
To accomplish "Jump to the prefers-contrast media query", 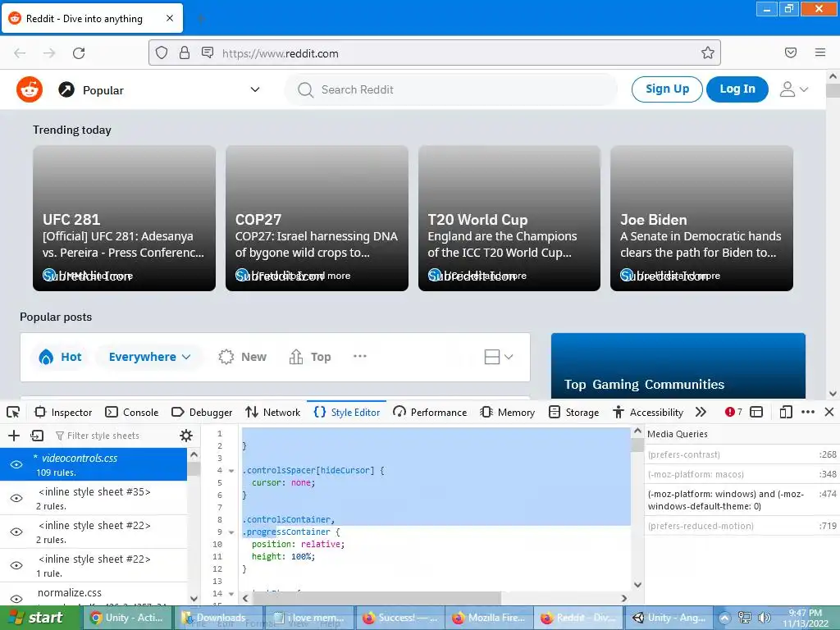I will point(742,454).
